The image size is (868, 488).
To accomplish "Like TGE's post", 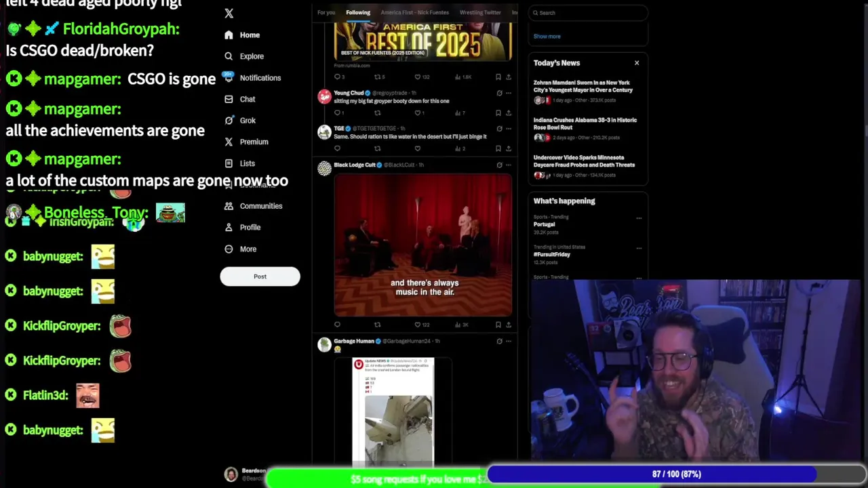I will point(418,148).
